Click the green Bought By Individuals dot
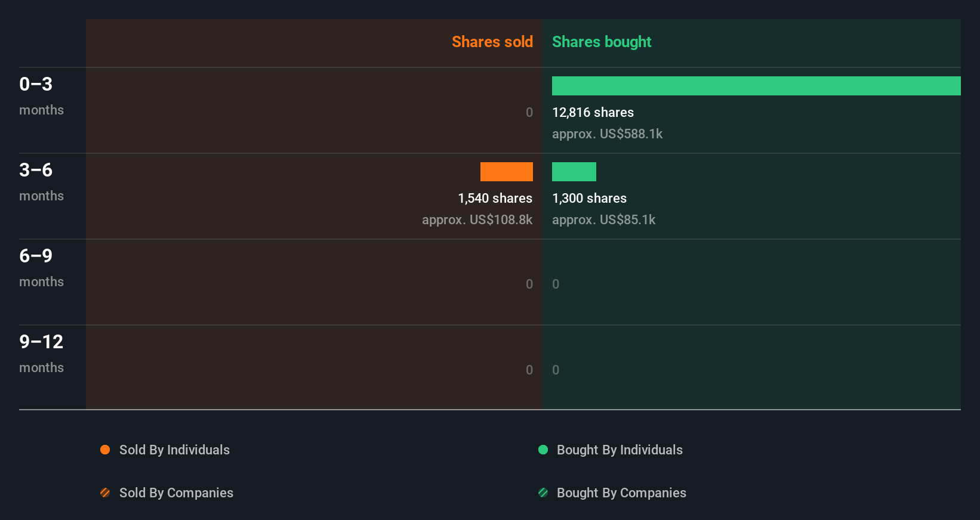This screenshot has height=520, width=980. [x=543, y=450]
